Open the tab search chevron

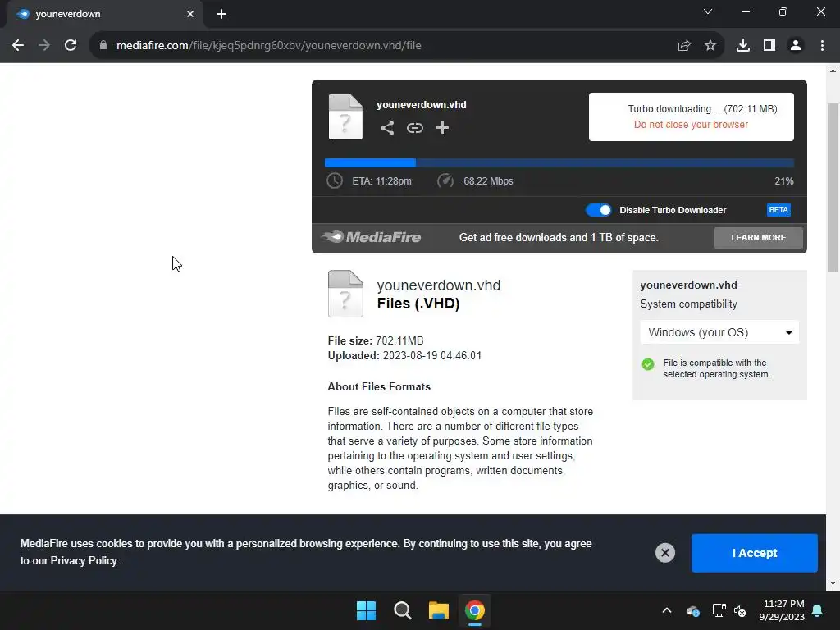click(x=708, y=11)
